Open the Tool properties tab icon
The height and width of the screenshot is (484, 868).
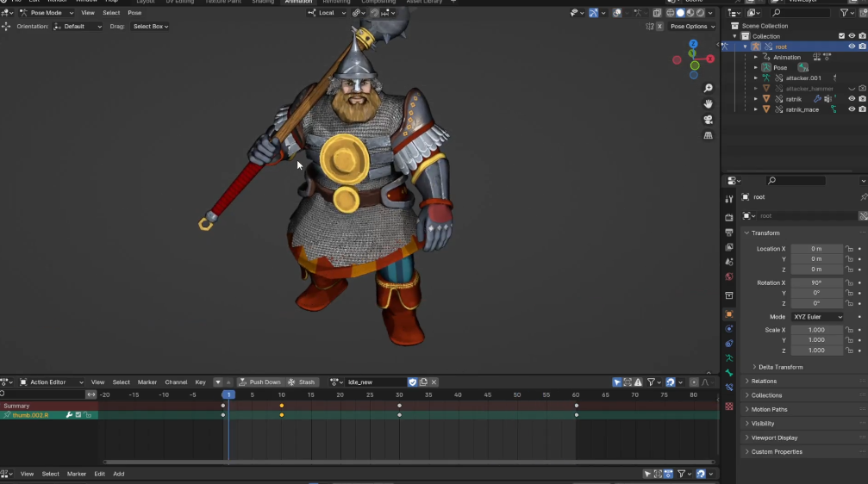[x=729, y=199]
